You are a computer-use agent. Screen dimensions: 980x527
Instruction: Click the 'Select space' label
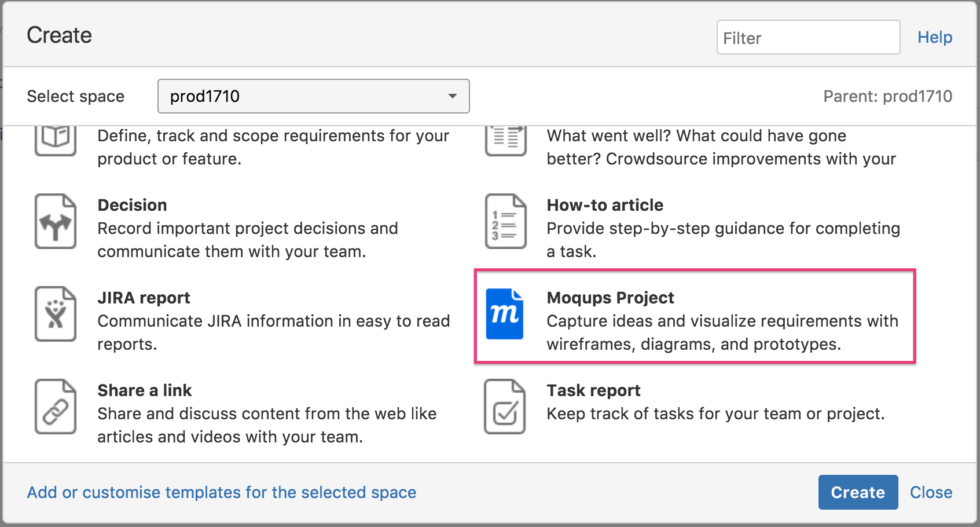point(76,96)
